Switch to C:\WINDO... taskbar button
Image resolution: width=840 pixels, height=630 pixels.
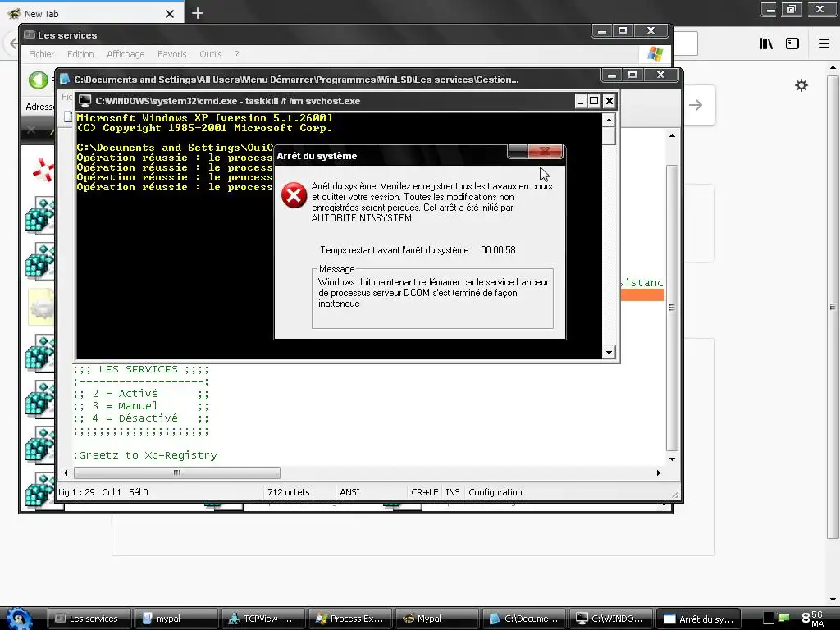(x=610, y=619)
